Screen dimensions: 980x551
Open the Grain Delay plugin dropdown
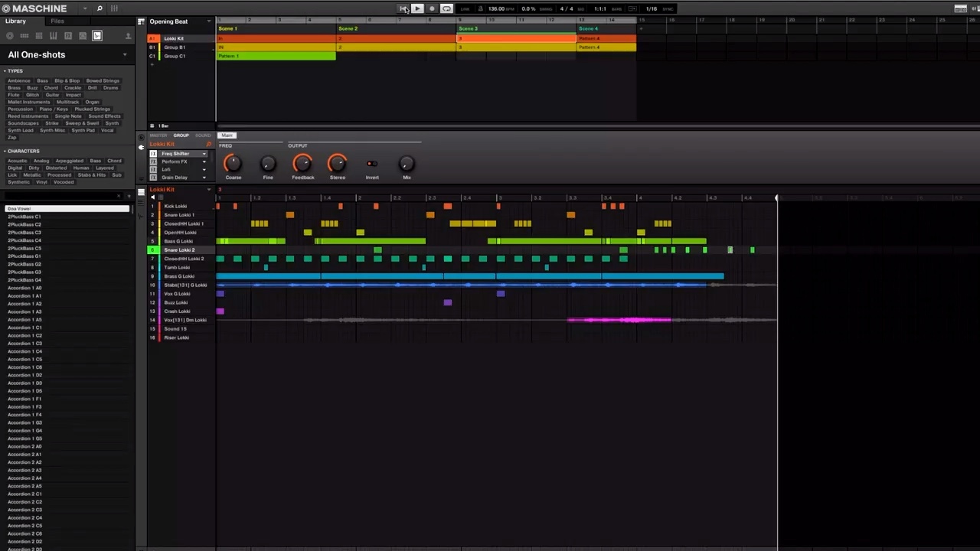204,178
